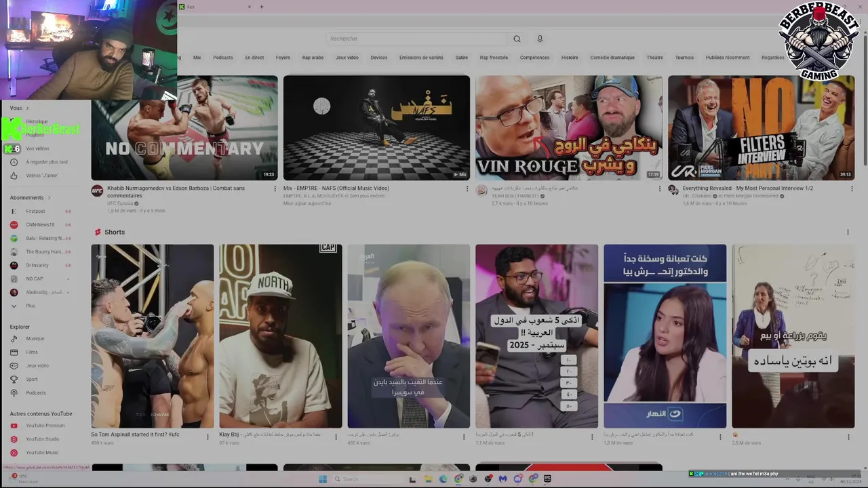868x488 pixels.
Task: Open Khabib vs Edson Barboza video title
Action: click(176, 192)
